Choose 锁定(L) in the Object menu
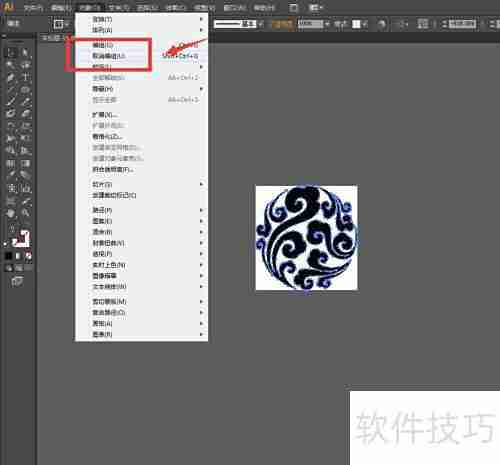This screenshot has width=500, height=465. 141,67
